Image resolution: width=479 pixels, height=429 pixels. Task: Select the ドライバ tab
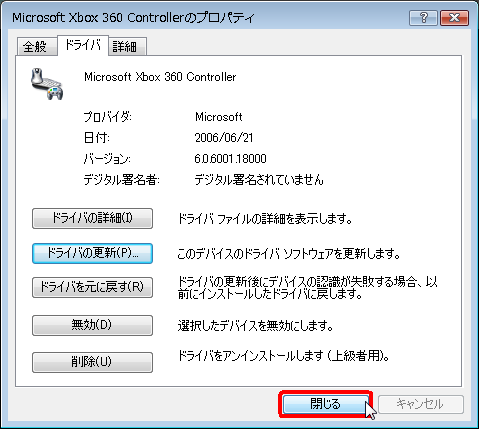83,45
